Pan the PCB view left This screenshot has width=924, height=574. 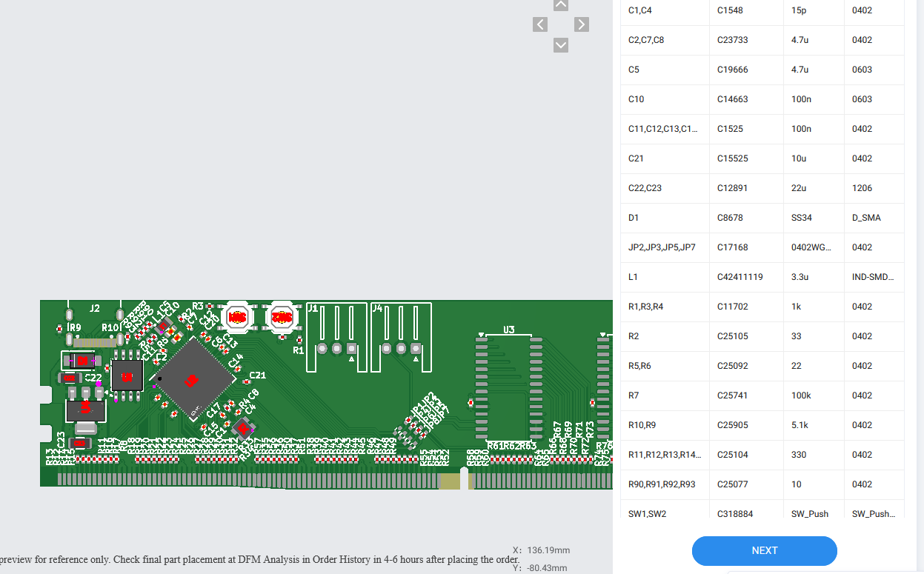point(540,24)
